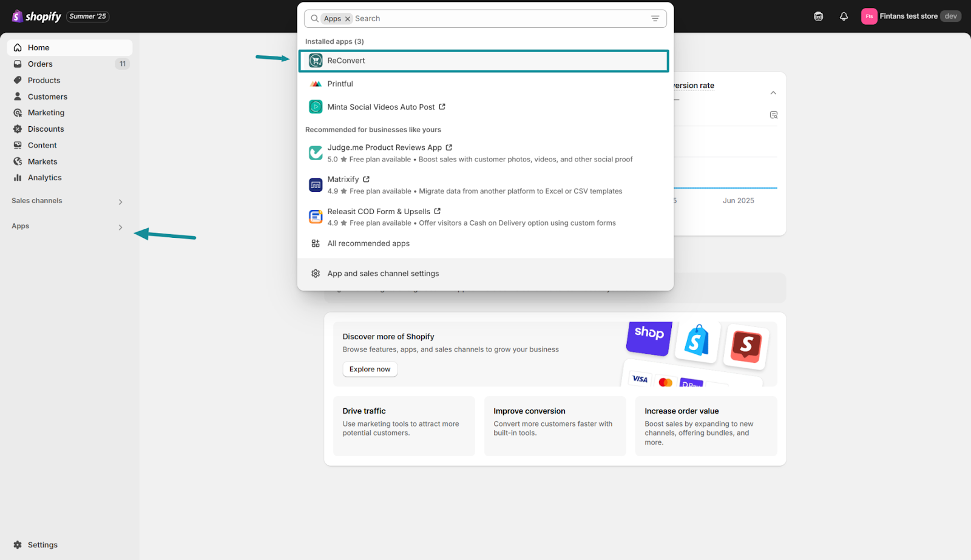This screenshot has width=971, height=560.
Task: Open Analytics section
Action: 70,178
